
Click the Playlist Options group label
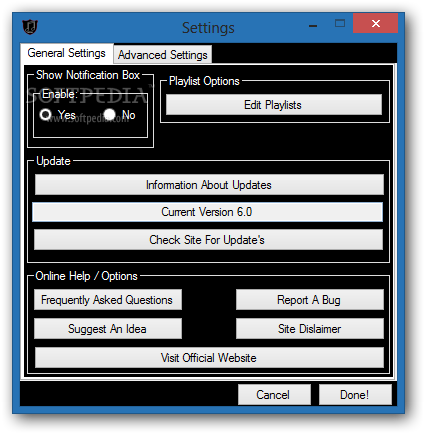pos(204,81)
